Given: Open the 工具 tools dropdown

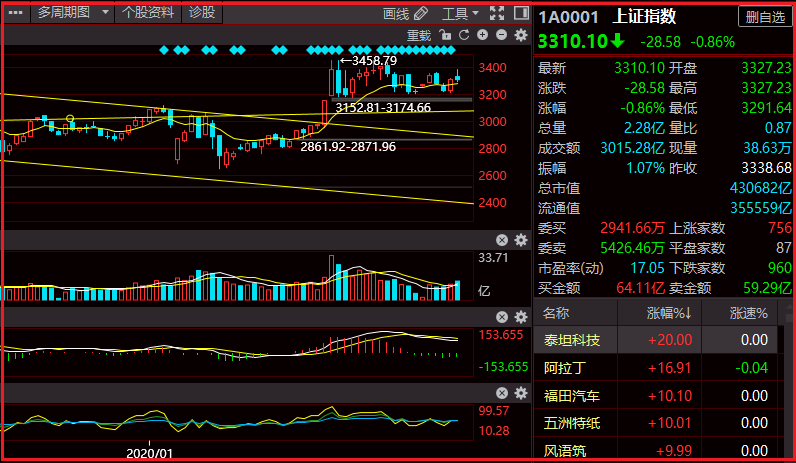Looking at the screenshot, I should 462,13.
